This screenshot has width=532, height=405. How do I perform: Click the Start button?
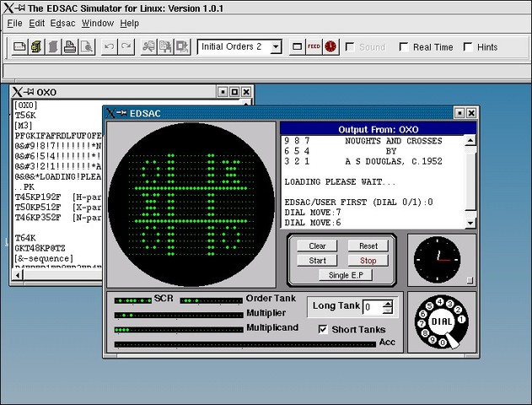(317, 261)
